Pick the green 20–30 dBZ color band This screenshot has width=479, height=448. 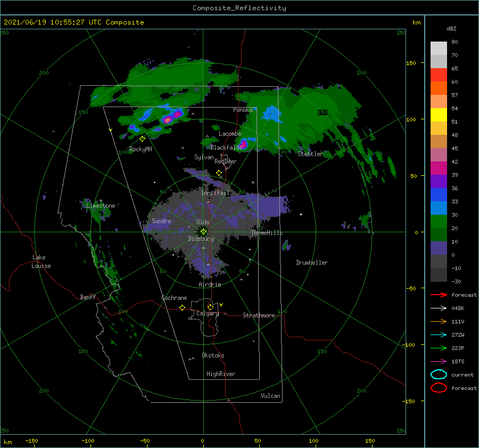click(439, 222)
